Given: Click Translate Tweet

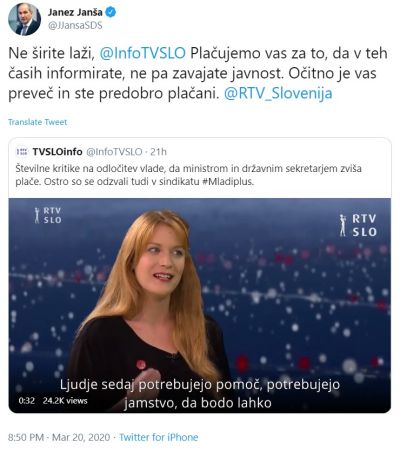Looking at the screenshot, I should pos(38,122).
